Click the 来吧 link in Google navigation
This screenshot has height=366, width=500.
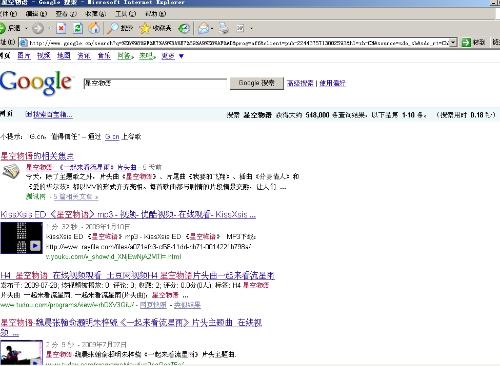pyautogui.click(x=146, y=56)
